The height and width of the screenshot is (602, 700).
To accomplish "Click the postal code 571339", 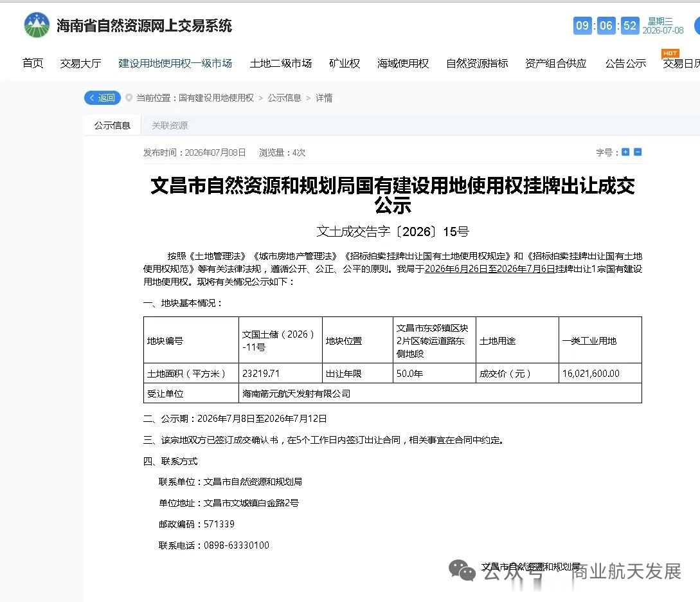I will 219,524.
